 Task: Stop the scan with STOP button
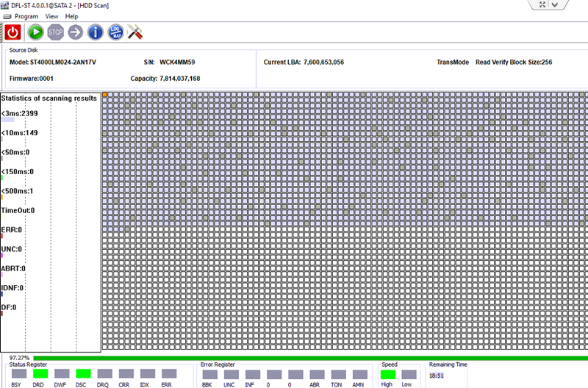click(x=56, y=32)
